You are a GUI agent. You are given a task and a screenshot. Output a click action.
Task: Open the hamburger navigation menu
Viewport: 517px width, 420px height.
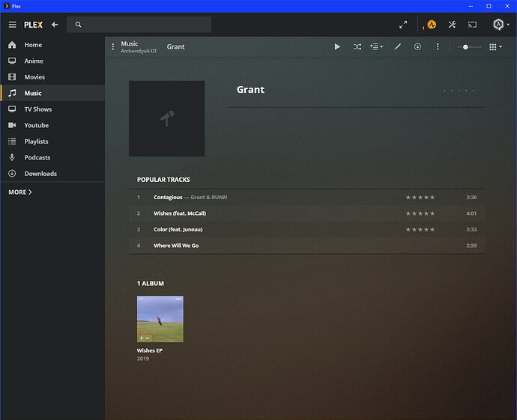[x=12, y=25]
